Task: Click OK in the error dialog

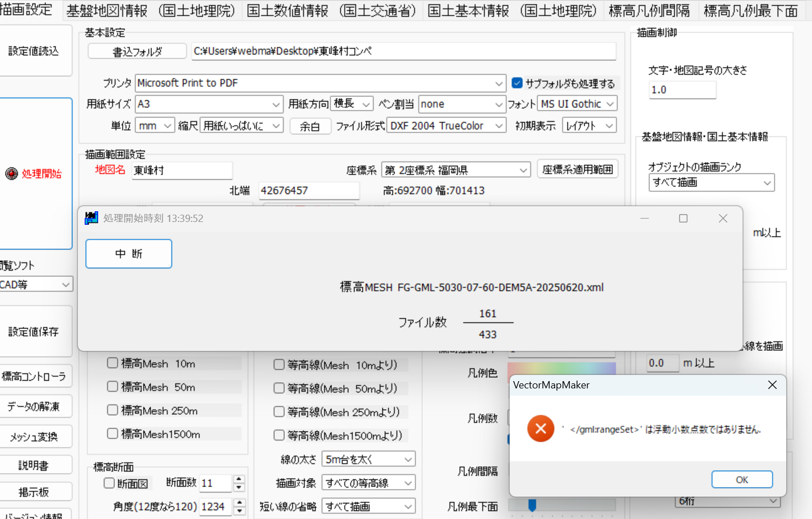Action: click(x=741, y=480)
